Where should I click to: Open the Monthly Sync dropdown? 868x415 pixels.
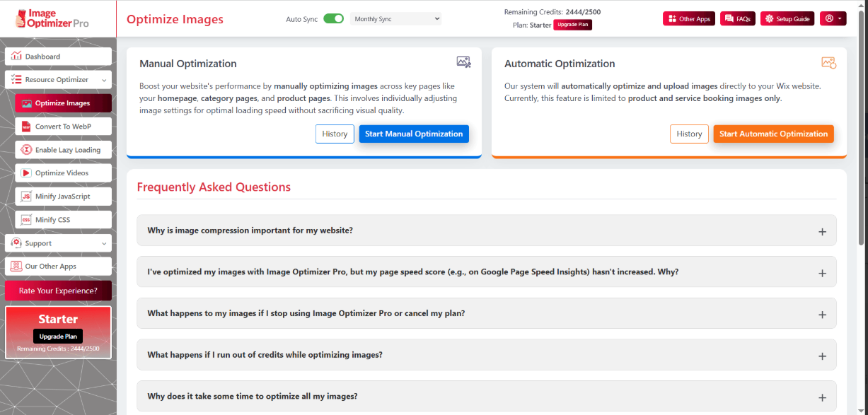click(x=395, y=19)
